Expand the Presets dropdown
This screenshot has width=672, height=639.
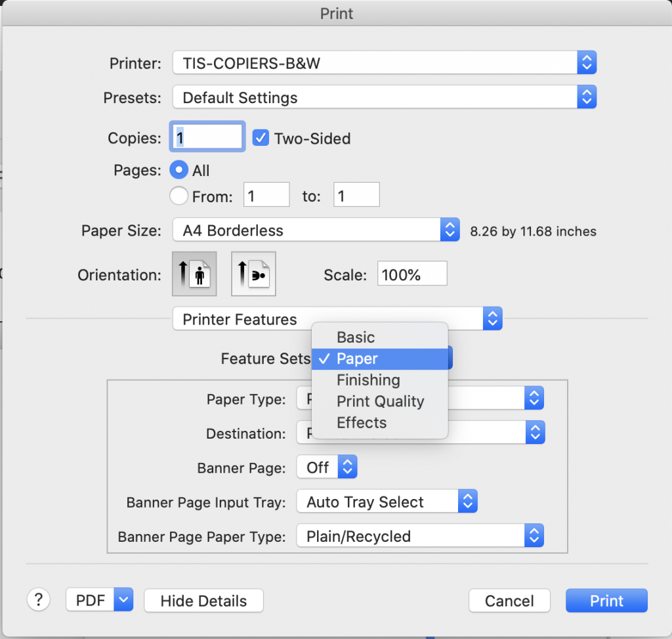(x=385, y=98)
